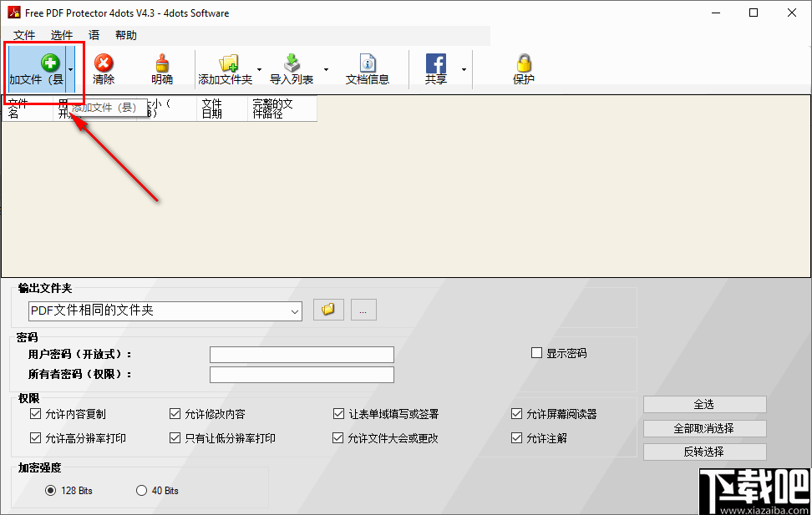Uncheck 允许内容复制 permission
The image size is (812, 515).
click(x=36, y=413)
